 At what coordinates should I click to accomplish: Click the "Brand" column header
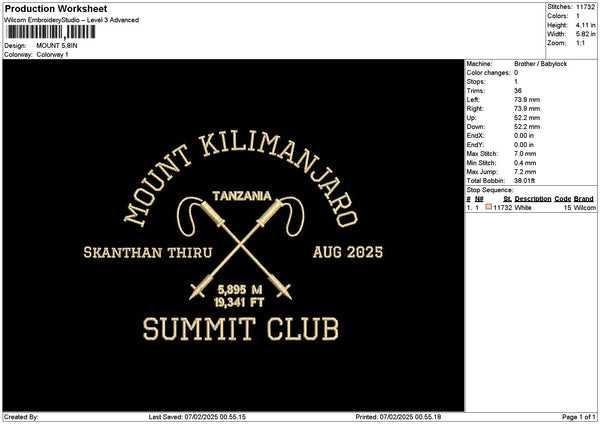pos(584,199)
